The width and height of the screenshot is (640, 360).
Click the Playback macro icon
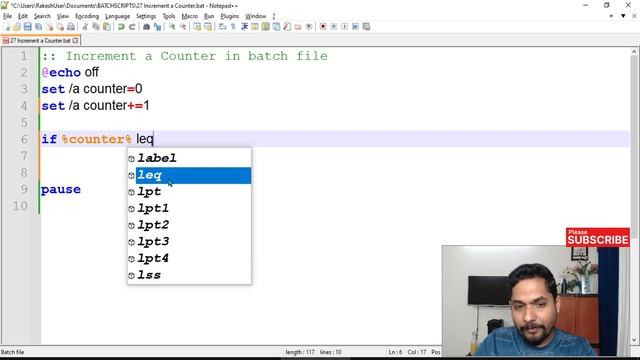tap(344, 27)
